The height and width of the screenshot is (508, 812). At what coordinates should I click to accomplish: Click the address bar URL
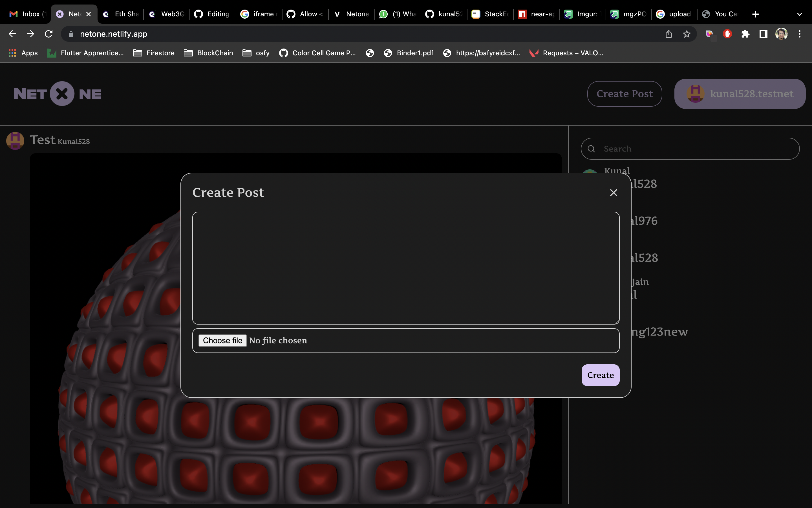coord(113,34)
